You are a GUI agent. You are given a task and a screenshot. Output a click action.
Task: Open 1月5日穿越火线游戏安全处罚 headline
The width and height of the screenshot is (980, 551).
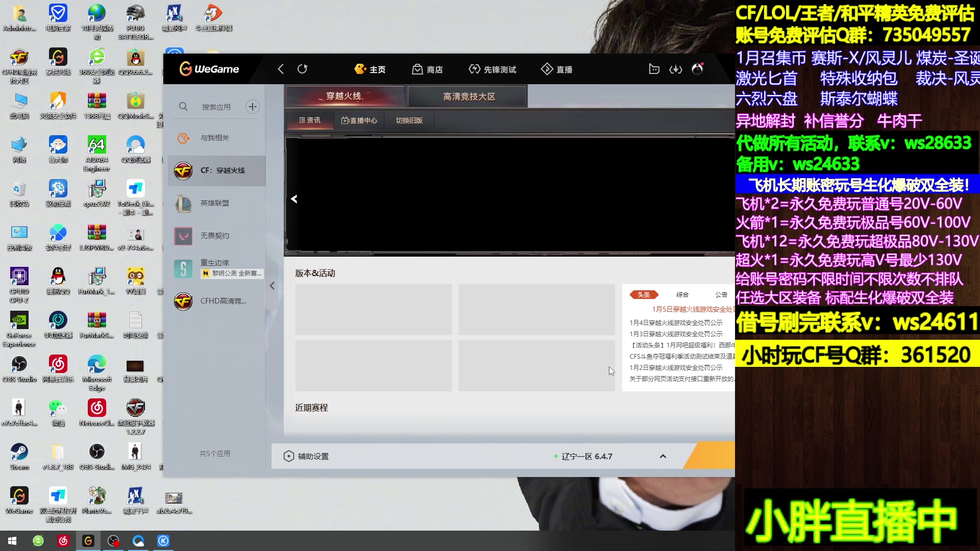point(693,309)
